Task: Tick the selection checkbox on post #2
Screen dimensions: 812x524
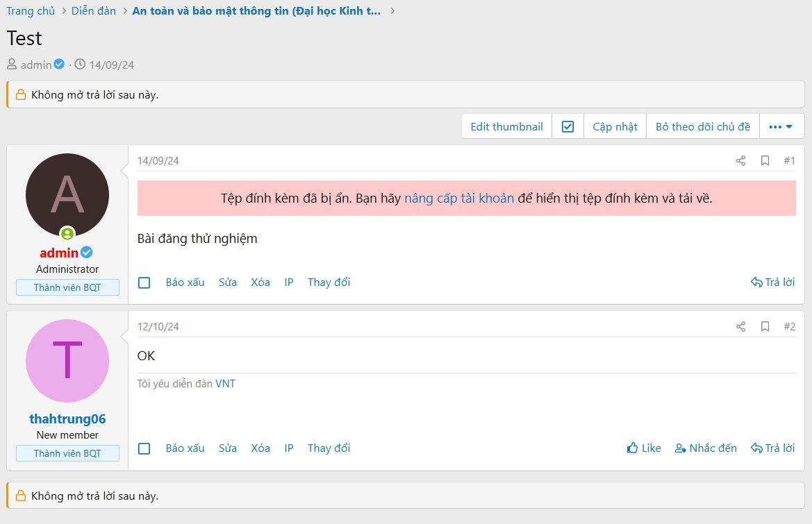Action: coord(144,448)
